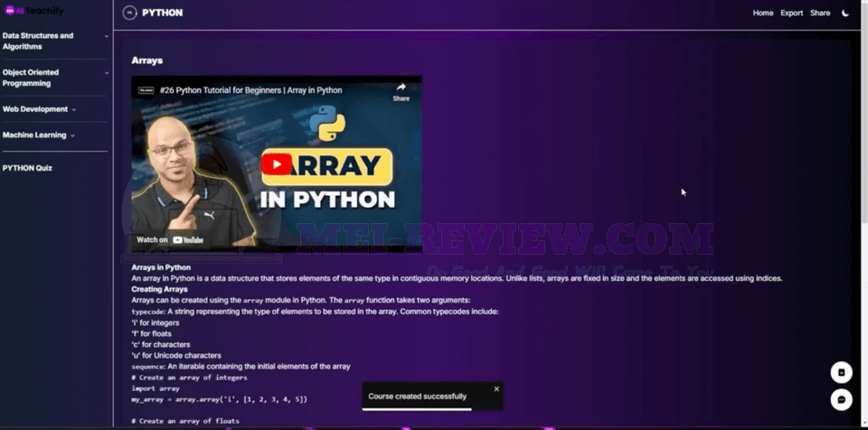Click the 'sequence:' description line
Screen dimensions: 868x430
pyautogui.click(x=241, y=367)
